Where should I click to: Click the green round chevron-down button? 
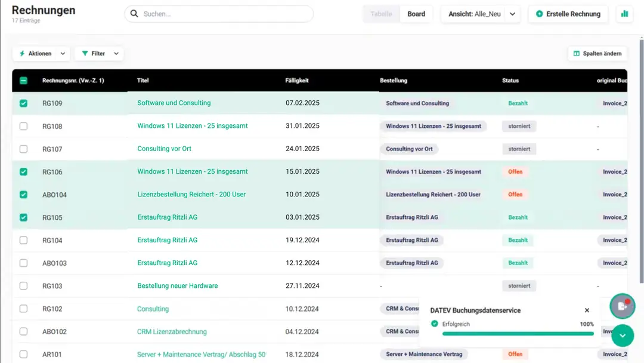point(623,336)
